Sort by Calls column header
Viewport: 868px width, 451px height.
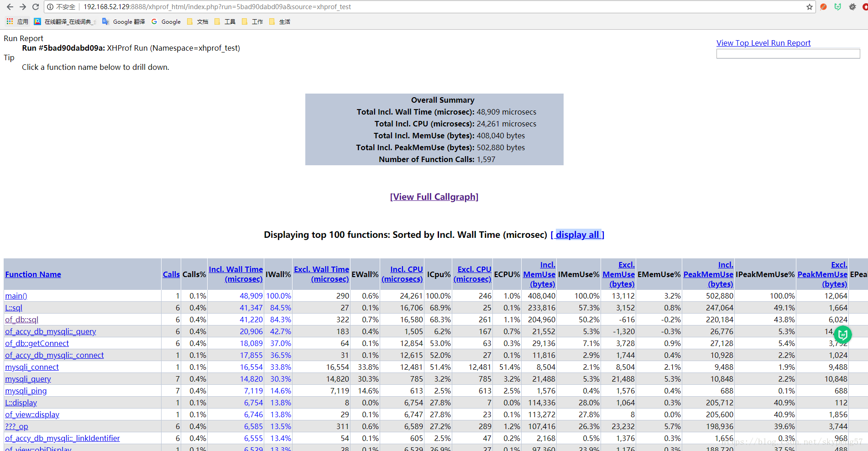tap(171, 274)
